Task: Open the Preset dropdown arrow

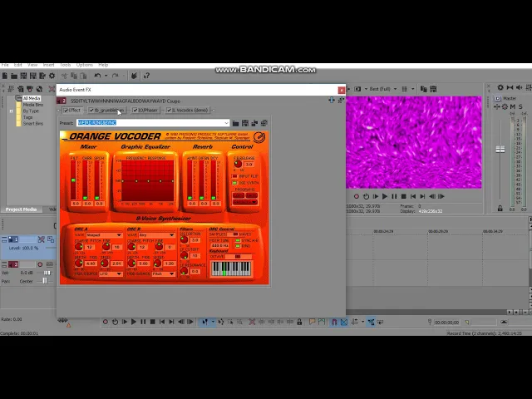Action: pos(226,123)
